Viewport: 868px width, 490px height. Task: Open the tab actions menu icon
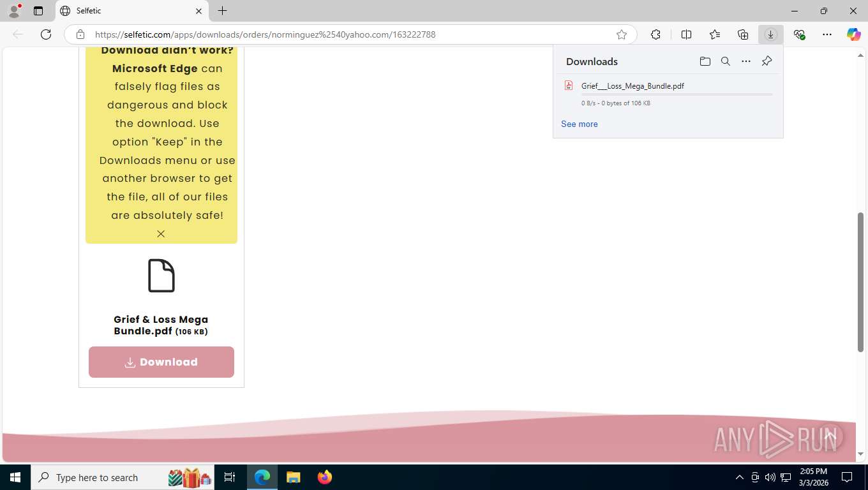(x=38, y=11)
